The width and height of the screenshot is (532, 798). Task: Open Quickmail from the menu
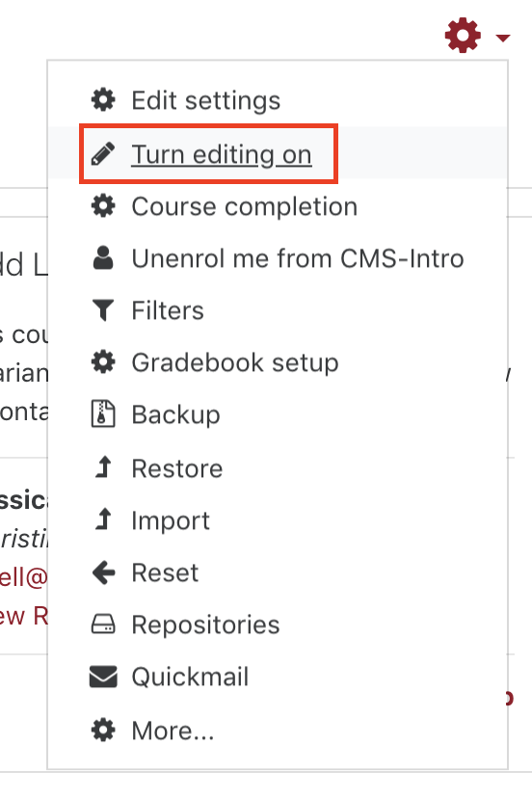click(190, 678)
